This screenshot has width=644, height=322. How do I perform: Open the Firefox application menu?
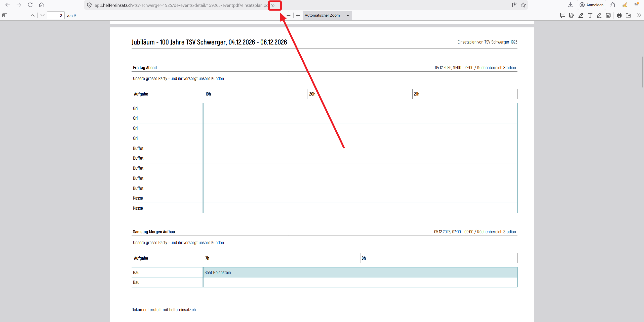point(637,5)
